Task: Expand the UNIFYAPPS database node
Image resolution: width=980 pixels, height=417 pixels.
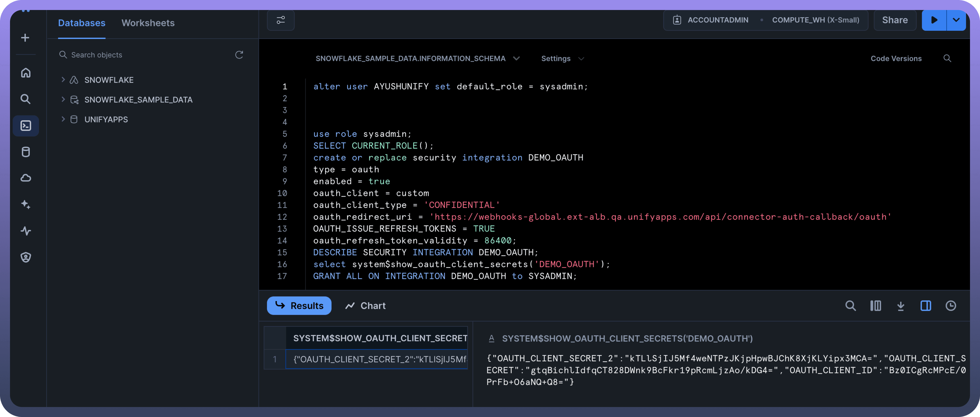Action: 63,119
